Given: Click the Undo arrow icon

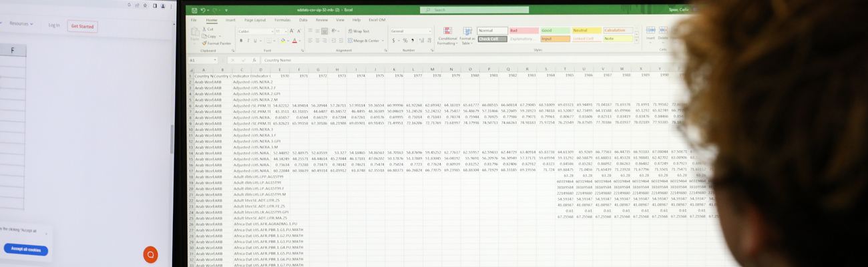Looking at the screenshot, I should (202, 10).
